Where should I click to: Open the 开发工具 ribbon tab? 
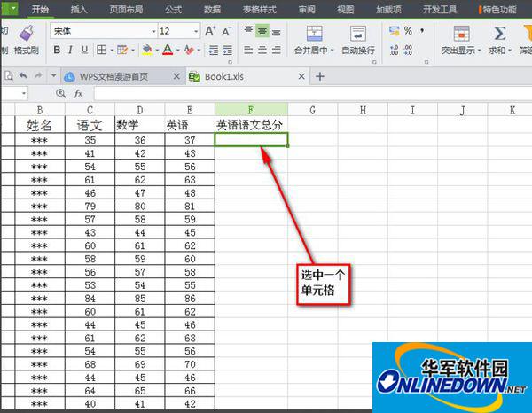(x=440, y=9)
